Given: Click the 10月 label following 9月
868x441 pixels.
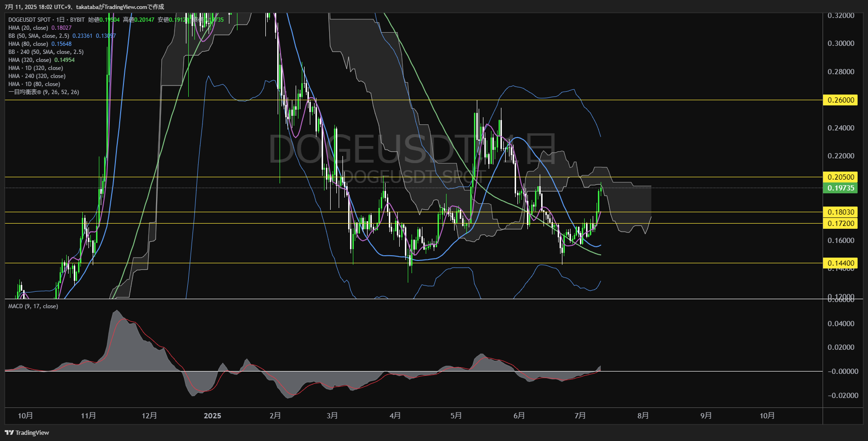Looking at the screenshot, I should coord(767,415).
